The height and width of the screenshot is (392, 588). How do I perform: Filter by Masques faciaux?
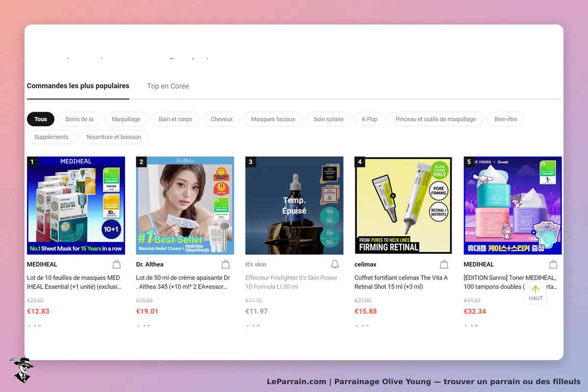(273, 119)
